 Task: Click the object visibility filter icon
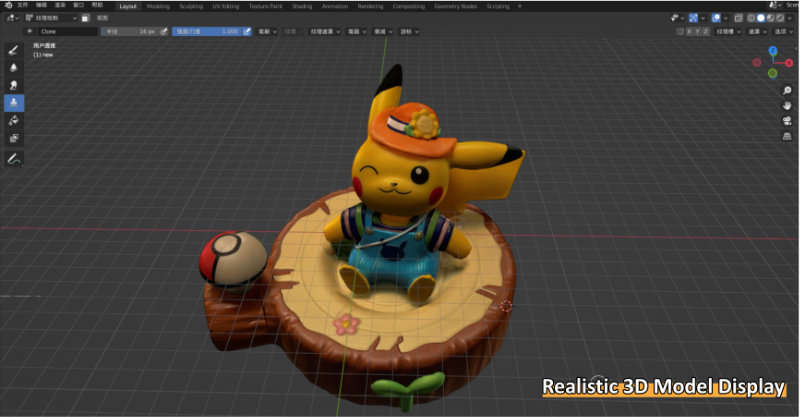click(674, 18)
